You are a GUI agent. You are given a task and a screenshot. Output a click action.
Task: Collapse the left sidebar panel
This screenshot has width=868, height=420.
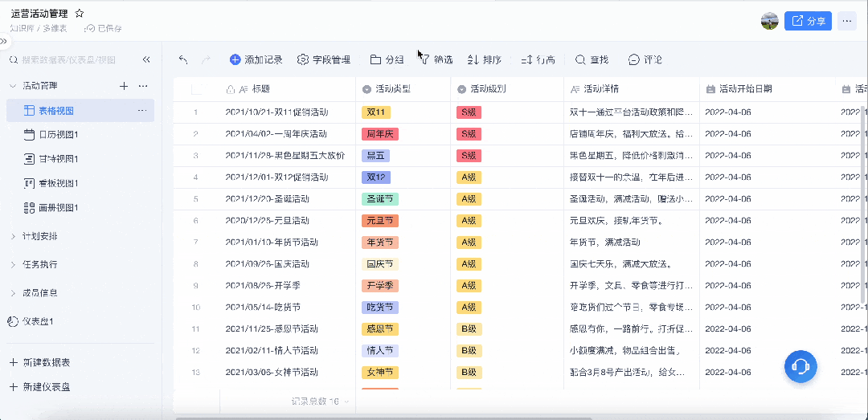[146, 59]
